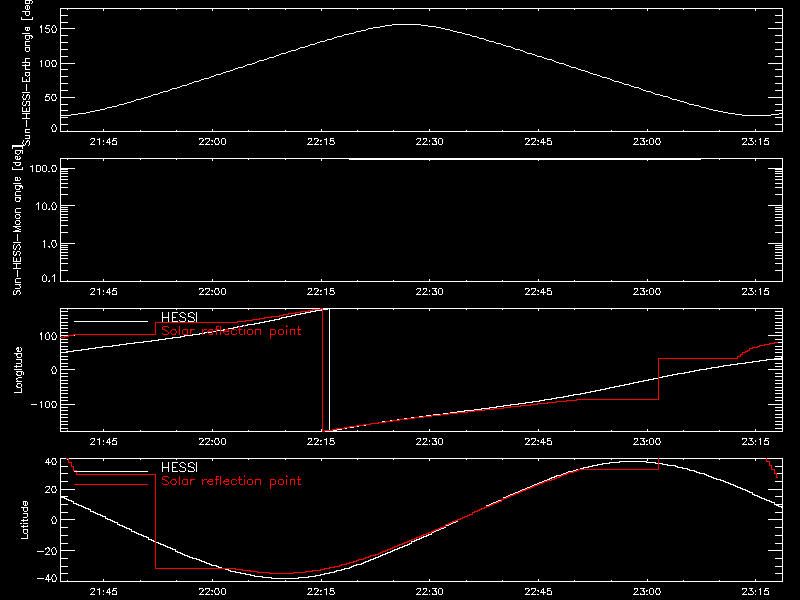The height and width of the screenshot is (600, 800).
Task: Click HESSI legend text in Longitude plot
Action: coord(179,317)
